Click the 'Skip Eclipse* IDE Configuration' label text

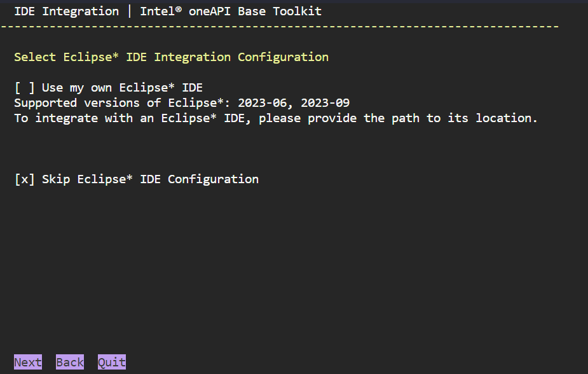(x=150, y=179)
